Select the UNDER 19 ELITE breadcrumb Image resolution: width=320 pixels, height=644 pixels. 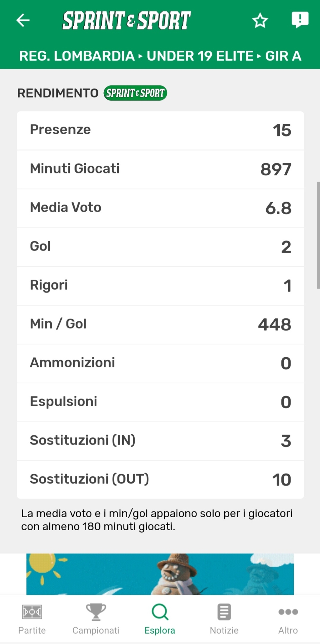pyautogui.click(x=200, y=56)
